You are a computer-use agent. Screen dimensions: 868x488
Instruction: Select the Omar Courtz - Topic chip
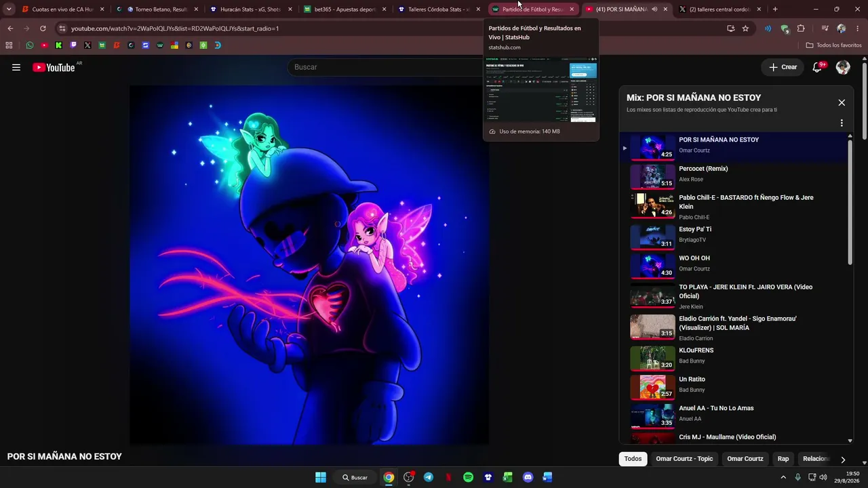click(684, 459)
